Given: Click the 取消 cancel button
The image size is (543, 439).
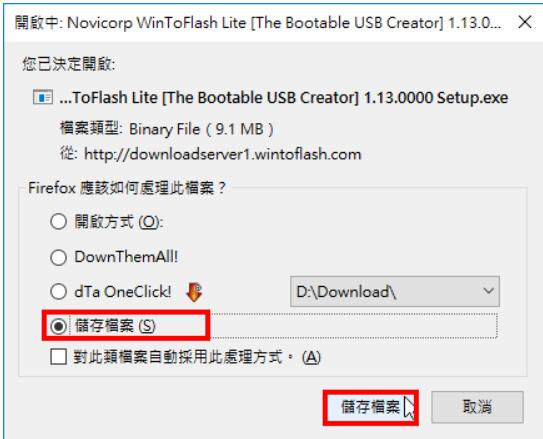Looking at the screenshot, I should point(477,407).
